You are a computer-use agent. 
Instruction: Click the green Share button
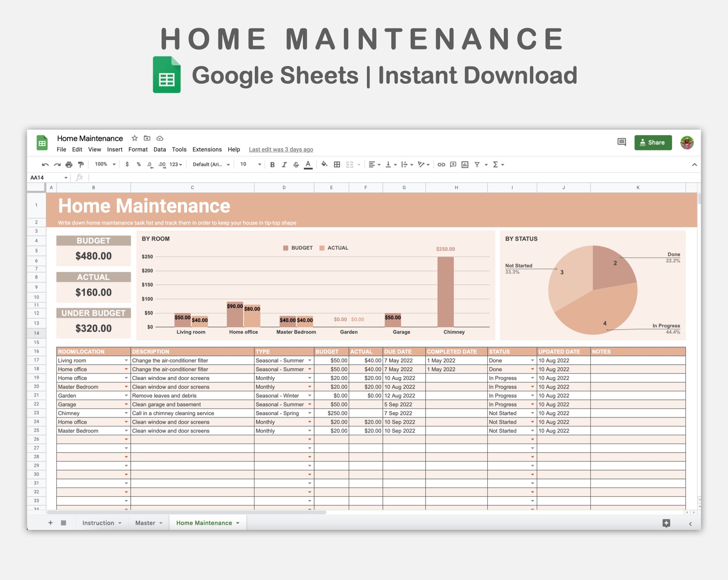coord(652,142)
